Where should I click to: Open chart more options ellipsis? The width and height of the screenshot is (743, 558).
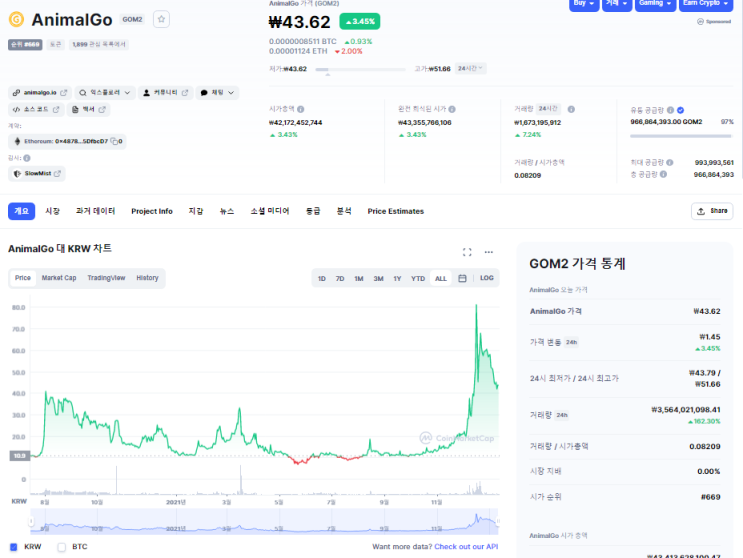point(489,252)
